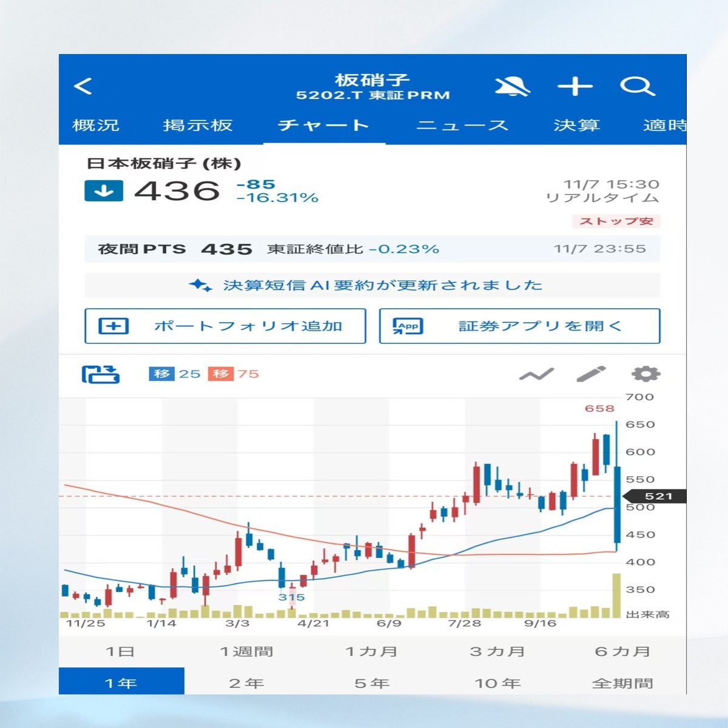The width and height of the screenshot is (728, 728).
Task: Toggle the 25-day moving average label
Action: [175, 374]
